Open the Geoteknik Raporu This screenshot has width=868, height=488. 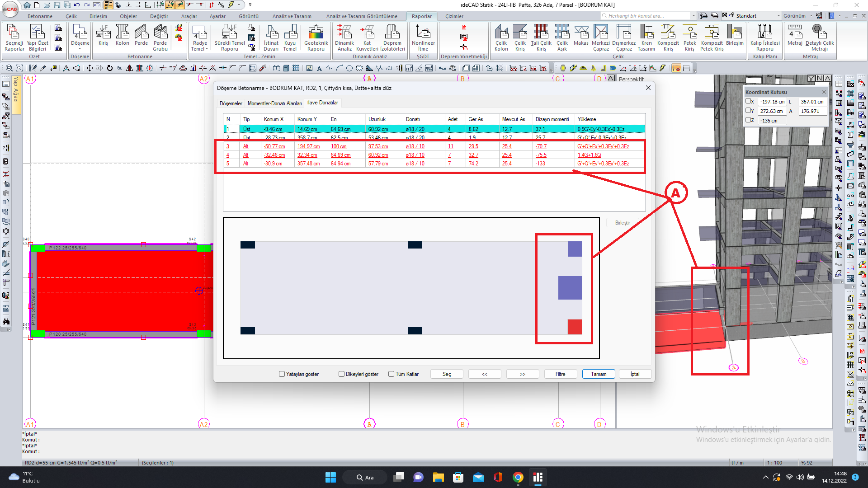click(316, 38)
